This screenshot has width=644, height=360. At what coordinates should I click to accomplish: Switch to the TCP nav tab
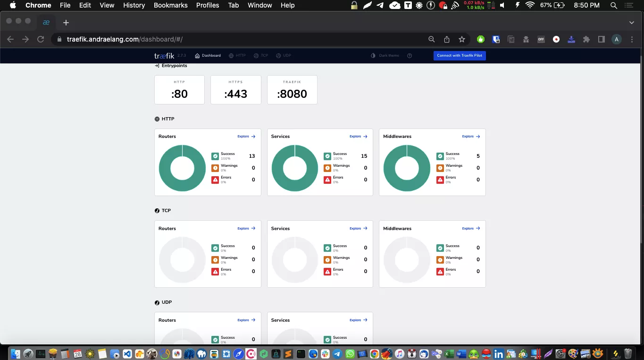point(261,56)
